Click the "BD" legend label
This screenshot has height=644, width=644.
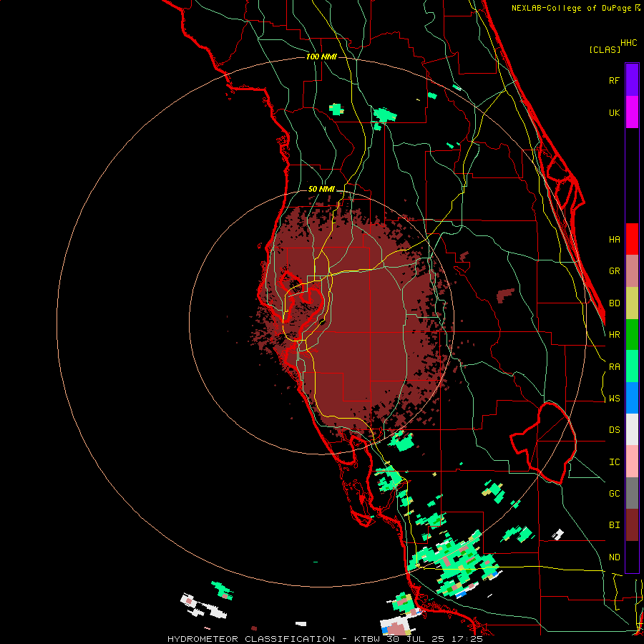point(614,303)
